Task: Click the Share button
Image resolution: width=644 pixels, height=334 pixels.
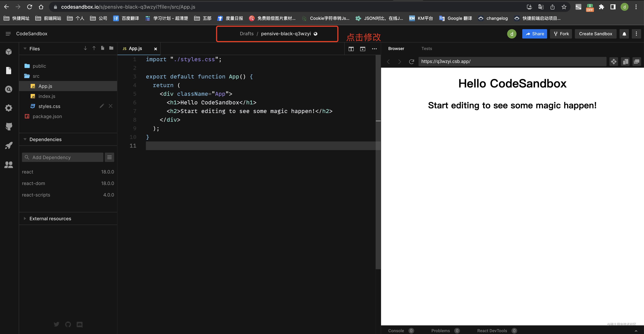Action: click(535, 34)
